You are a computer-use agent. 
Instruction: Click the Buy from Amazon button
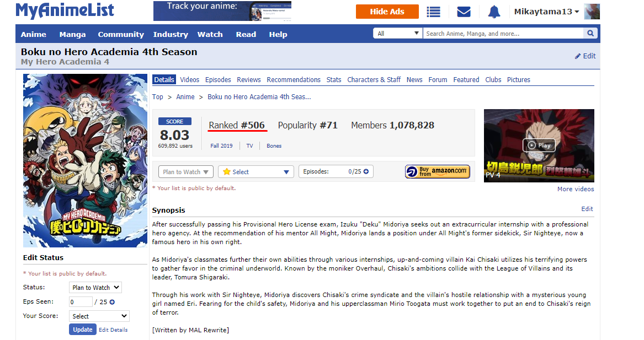438,171
